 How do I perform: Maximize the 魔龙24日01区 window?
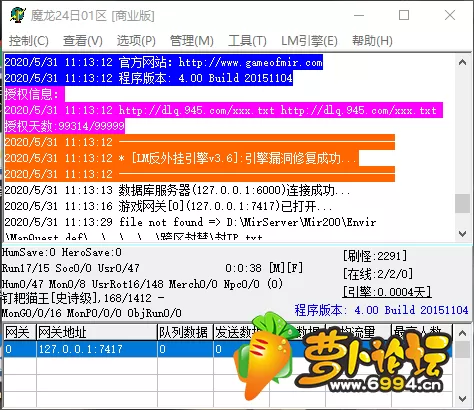click(x=404, y=15)
